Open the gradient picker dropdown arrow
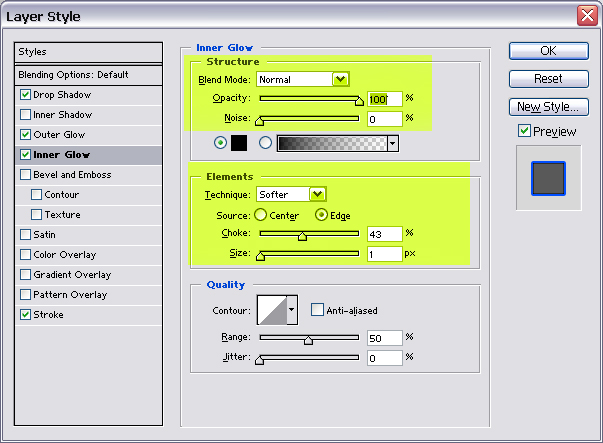This screenshot has height=443, width=603. [x=393, y=143]
